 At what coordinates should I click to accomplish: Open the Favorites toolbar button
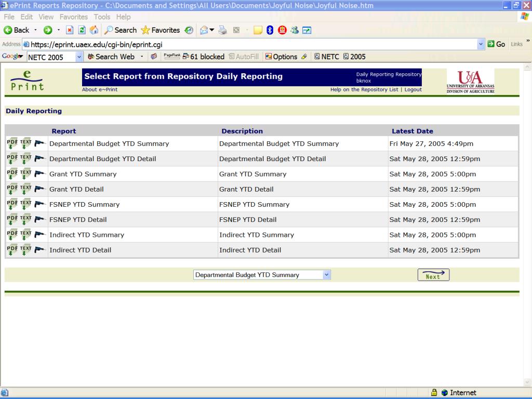click(x=161, y=30)
